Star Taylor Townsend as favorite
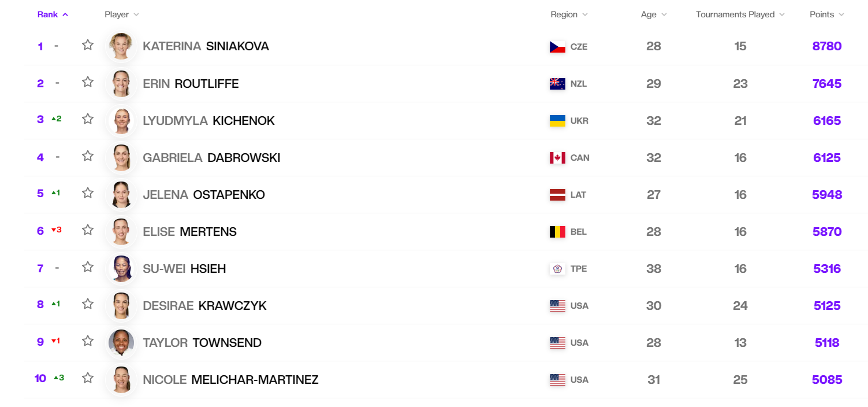Screen dimensions: 868x407 click(x=88, y=341)
